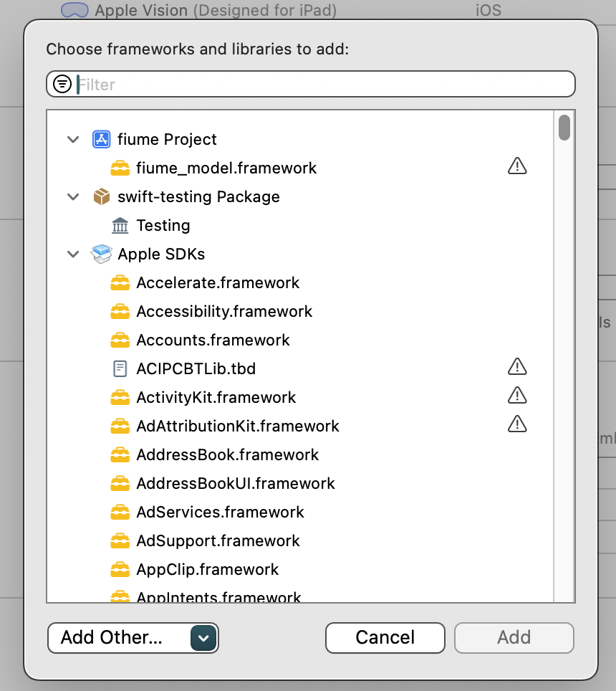The image size is (616, 691).
Task: Select AddressBook.framework in the list
Action: click(300, 454)
